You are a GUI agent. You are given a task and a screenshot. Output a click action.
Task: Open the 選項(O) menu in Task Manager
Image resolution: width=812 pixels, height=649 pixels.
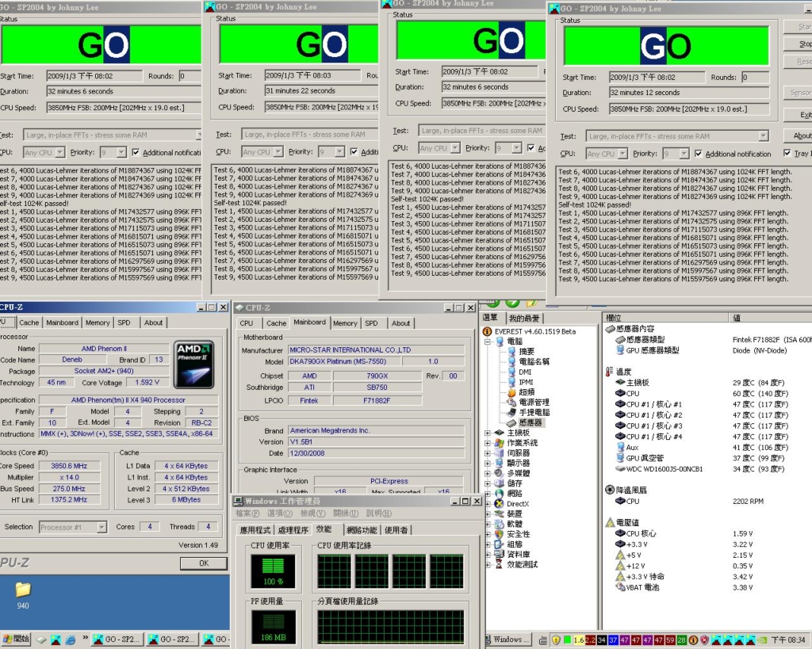point(280,513)
